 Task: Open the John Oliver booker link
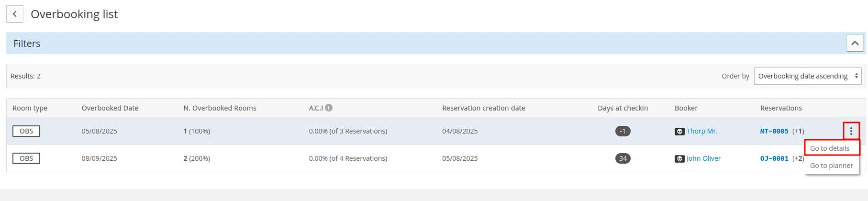[x=703, y=158]
